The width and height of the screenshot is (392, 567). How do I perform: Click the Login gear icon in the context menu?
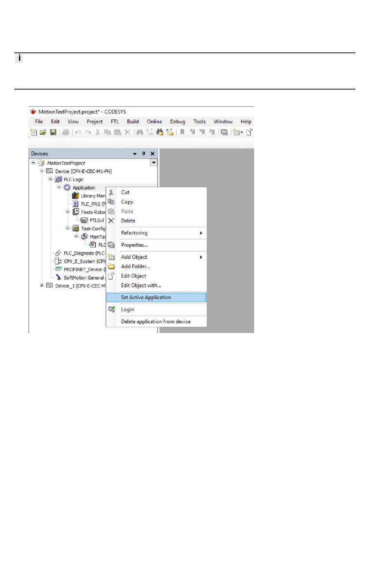(111, 309)
